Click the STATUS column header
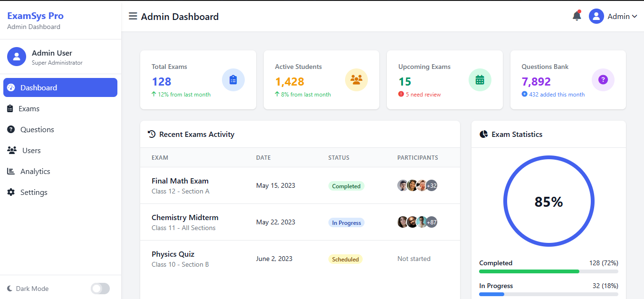This screenshot has width=644, height=299. tap(339, 157)
